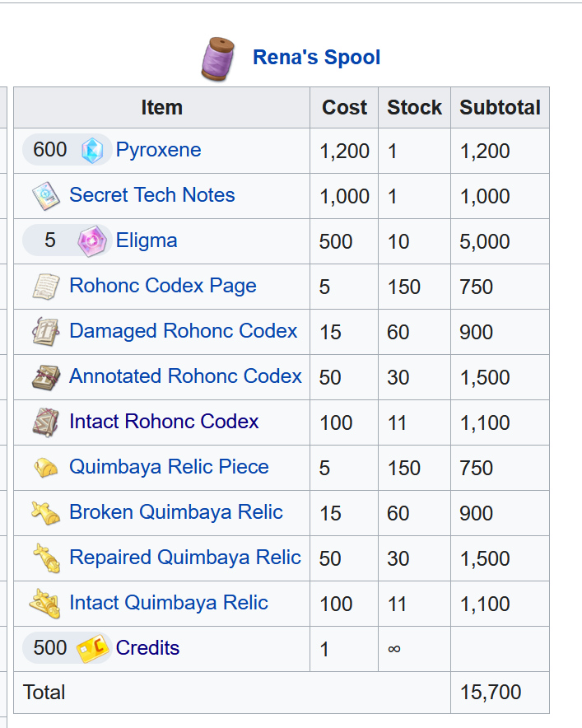582x728 pixels.
Task: Click the purple thread spool icon
Action: click(x=218, y=58)
